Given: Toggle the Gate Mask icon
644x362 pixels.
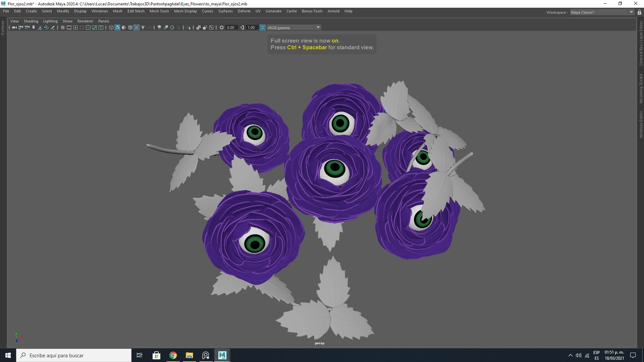Looking at the screenshot, I should [x=82, y=27].
